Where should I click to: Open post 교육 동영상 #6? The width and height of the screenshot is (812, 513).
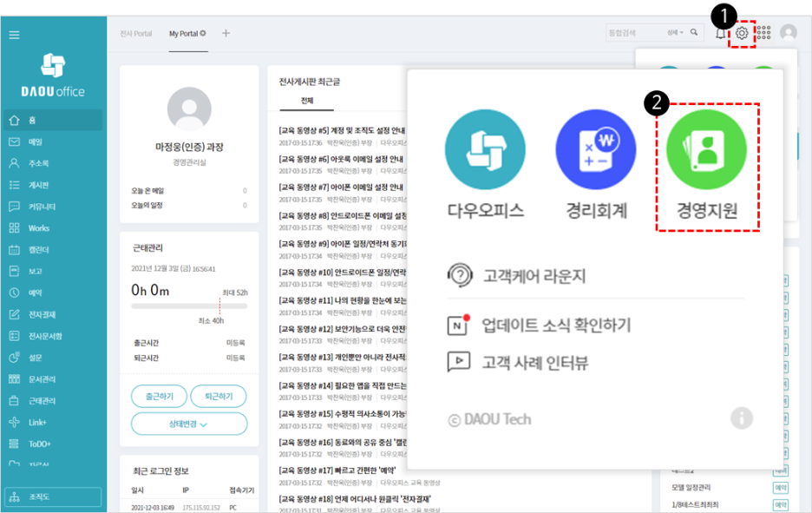pyautogui.click(x=341, y=159)
